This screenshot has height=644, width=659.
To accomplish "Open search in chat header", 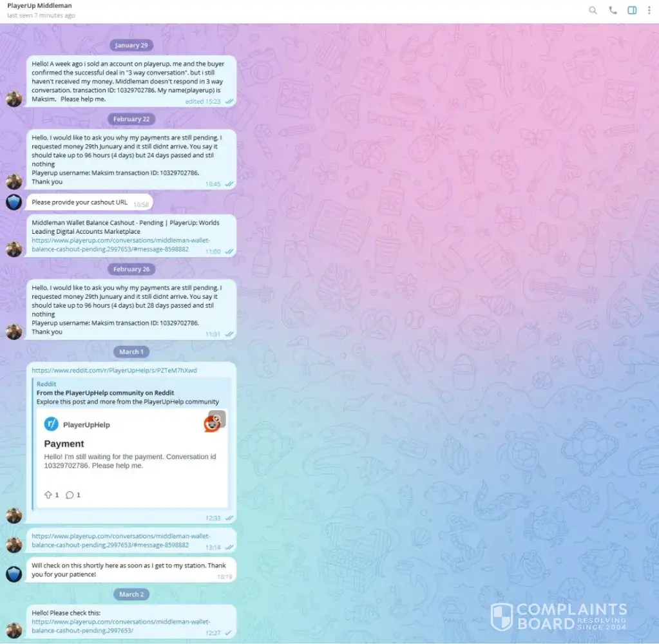I will click(x=593, y=10).
